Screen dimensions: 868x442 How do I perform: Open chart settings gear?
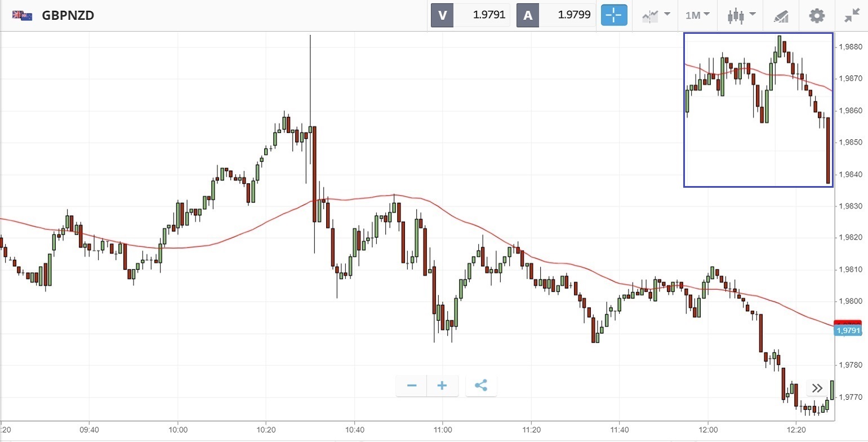click(817, 15)
